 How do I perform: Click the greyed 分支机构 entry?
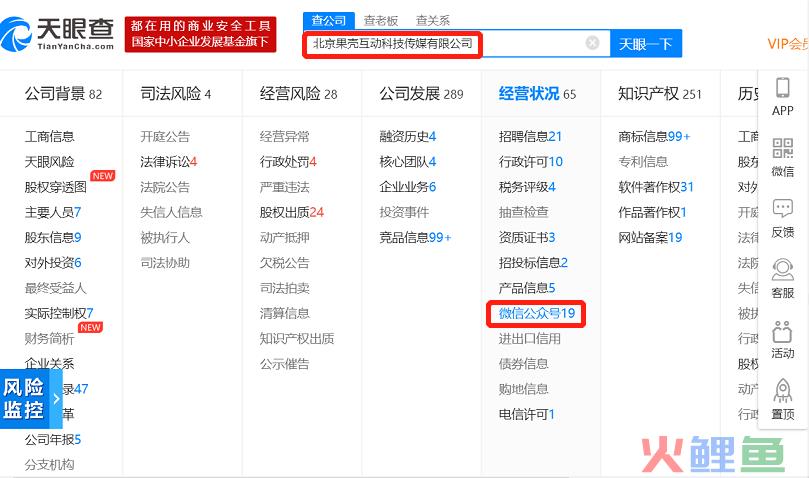[50, 465]
